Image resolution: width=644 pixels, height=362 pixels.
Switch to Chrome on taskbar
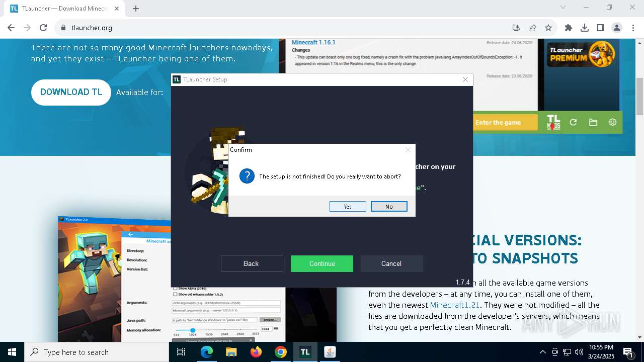[281, 352]
